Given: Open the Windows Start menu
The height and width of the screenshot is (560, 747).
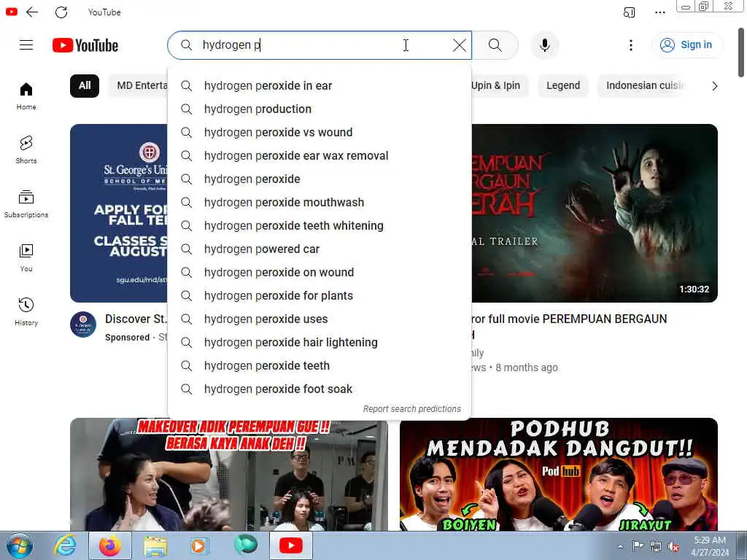Looking at the screenshot, I should coord(20,545).
